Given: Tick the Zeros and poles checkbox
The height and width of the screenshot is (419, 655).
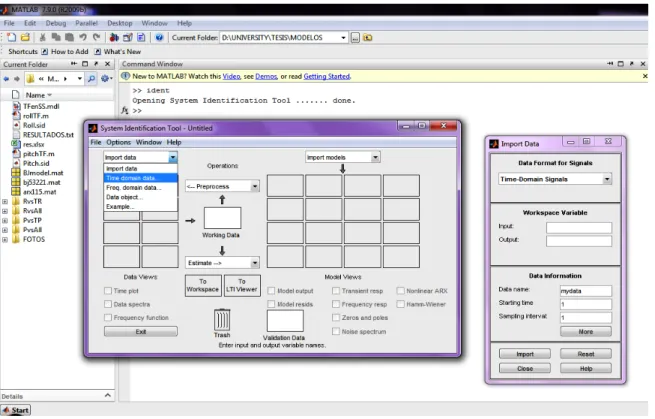Looking at the screenshot, I should (336, 318).
